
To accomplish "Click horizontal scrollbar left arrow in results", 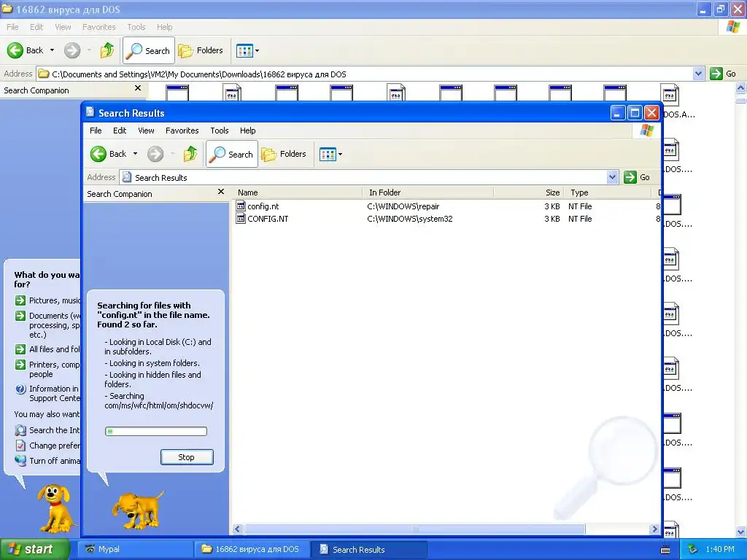I will 237,529.
